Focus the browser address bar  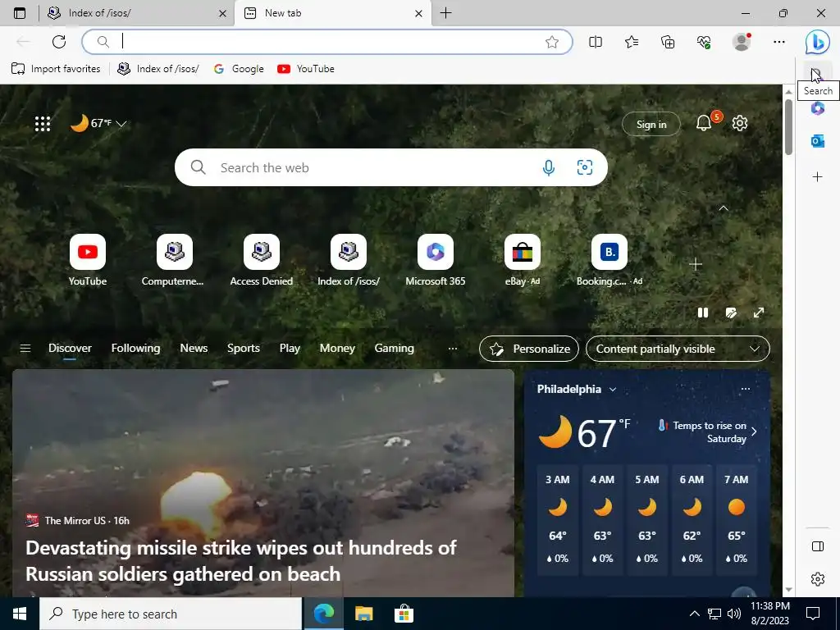326,42
